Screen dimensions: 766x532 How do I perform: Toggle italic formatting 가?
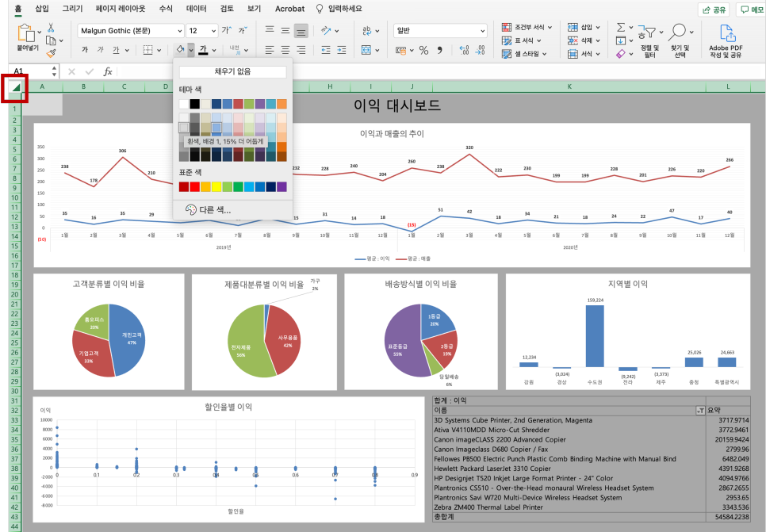[100, 49]
